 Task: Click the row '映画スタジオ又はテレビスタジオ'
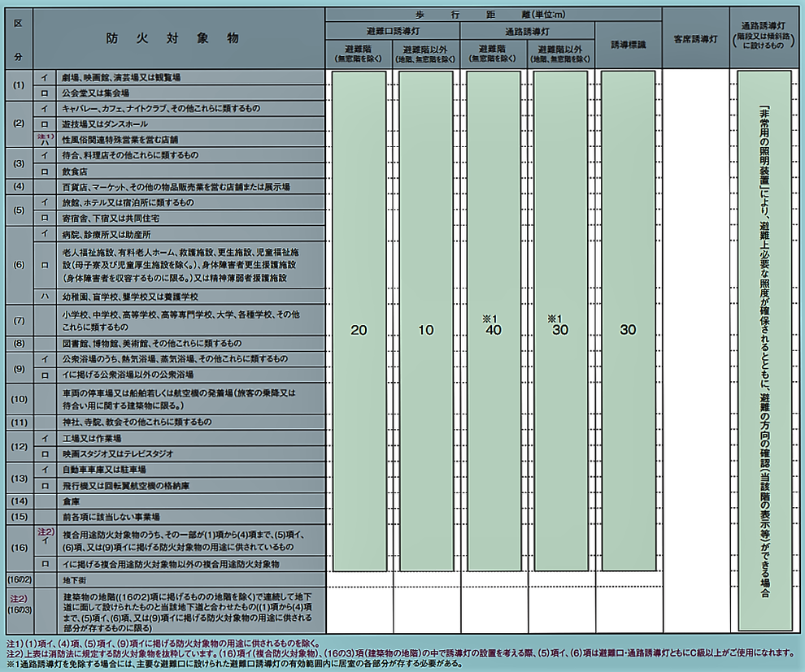(x=190, y=453)
